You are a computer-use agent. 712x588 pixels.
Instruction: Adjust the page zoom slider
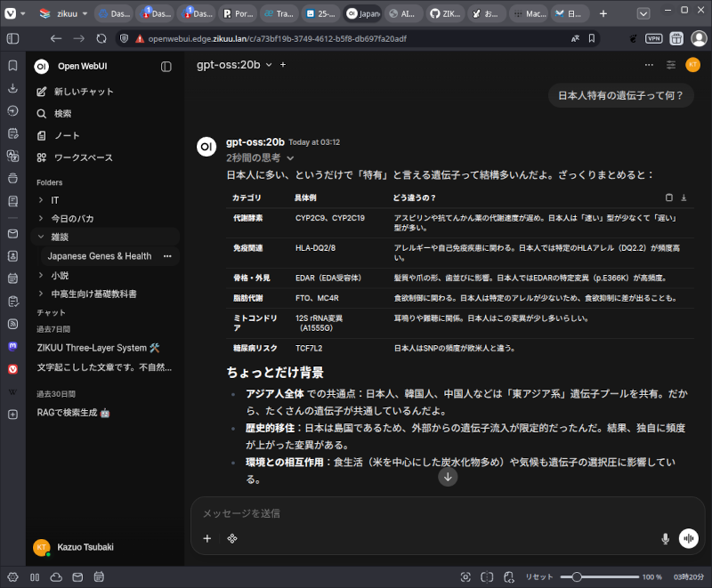[578, 577]
